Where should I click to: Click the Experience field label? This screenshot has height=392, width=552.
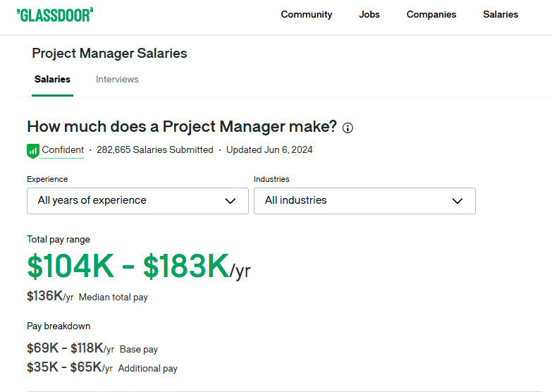click(47, 179)
